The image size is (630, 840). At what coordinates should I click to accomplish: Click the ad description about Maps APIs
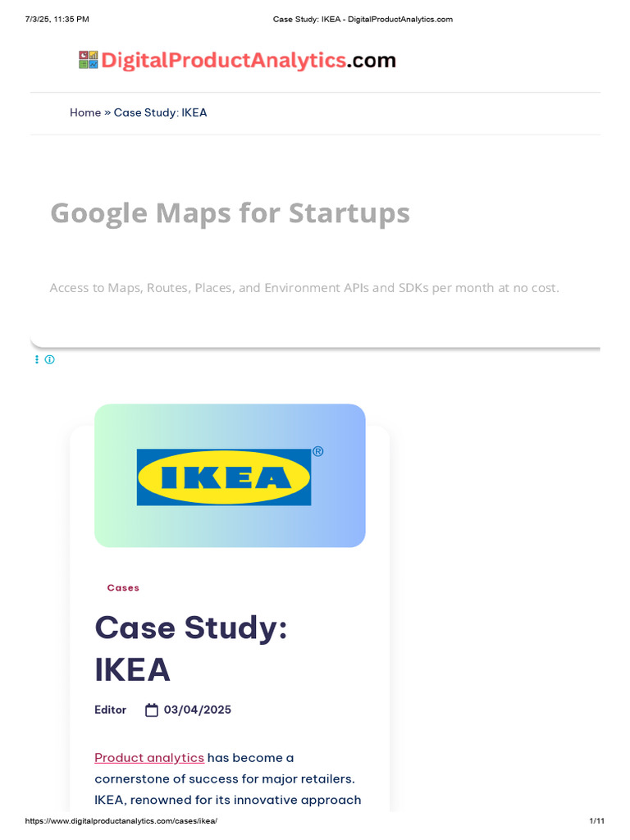(304, 288)
